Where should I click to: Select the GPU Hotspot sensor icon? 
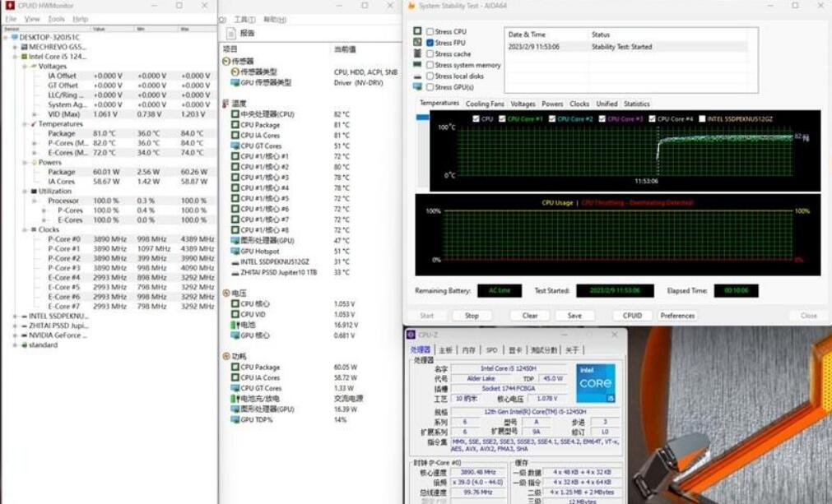tap(235, 252)
